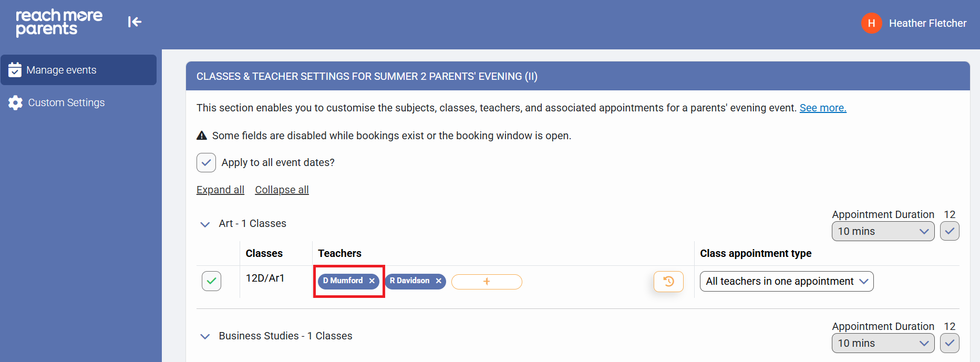This screenshot has width=980, height=362.
Task: Click the warning triangle icon
Action: [202, 136]
